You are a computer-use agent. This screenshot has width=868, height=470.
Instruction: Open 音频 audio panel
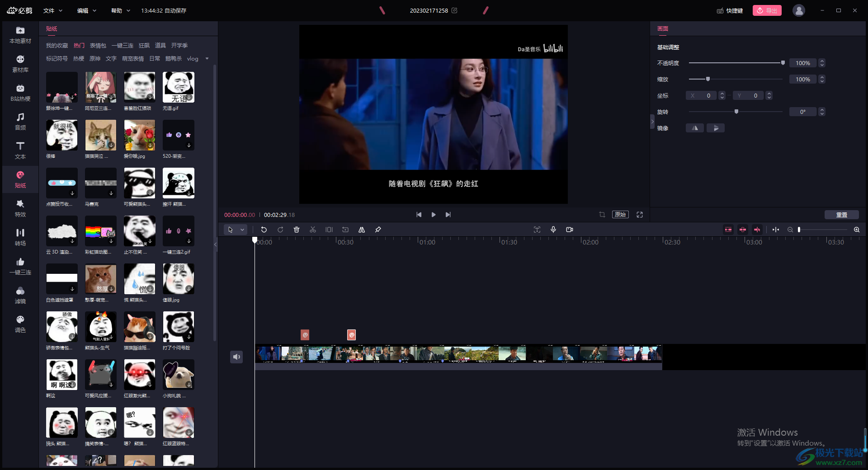click(x=20, y=122)
